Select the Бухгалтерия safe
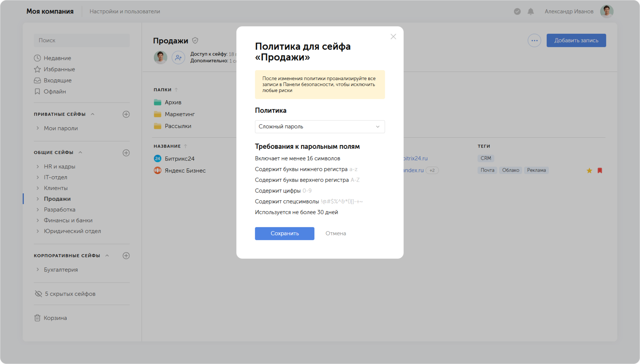 pyautogui.click(x=61, y=270)
